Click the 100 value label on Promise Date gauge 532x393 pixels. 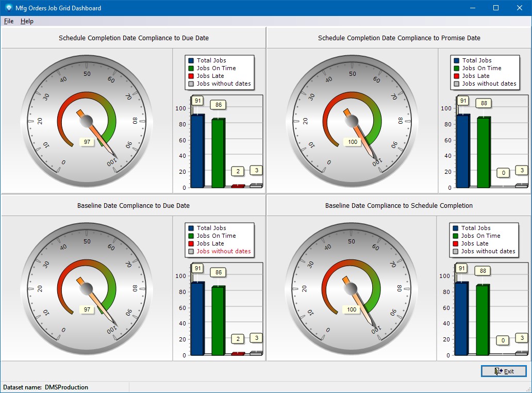[352, 142]
